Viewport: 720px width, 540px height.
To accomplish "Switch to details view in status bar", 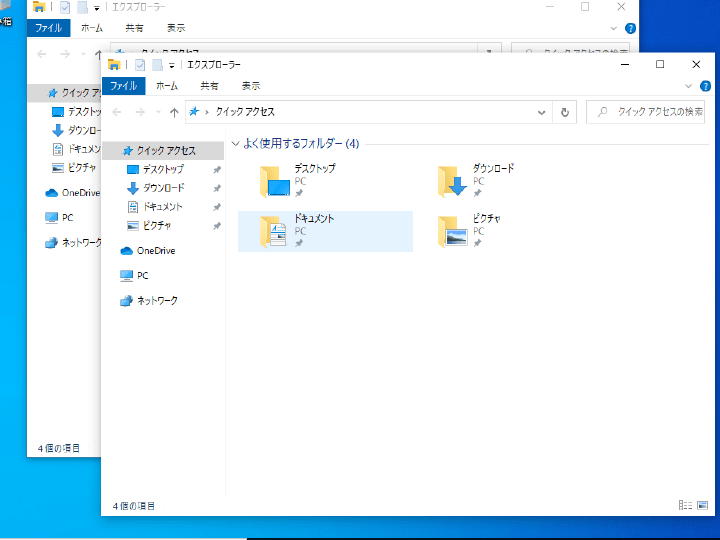I will 684,506.
